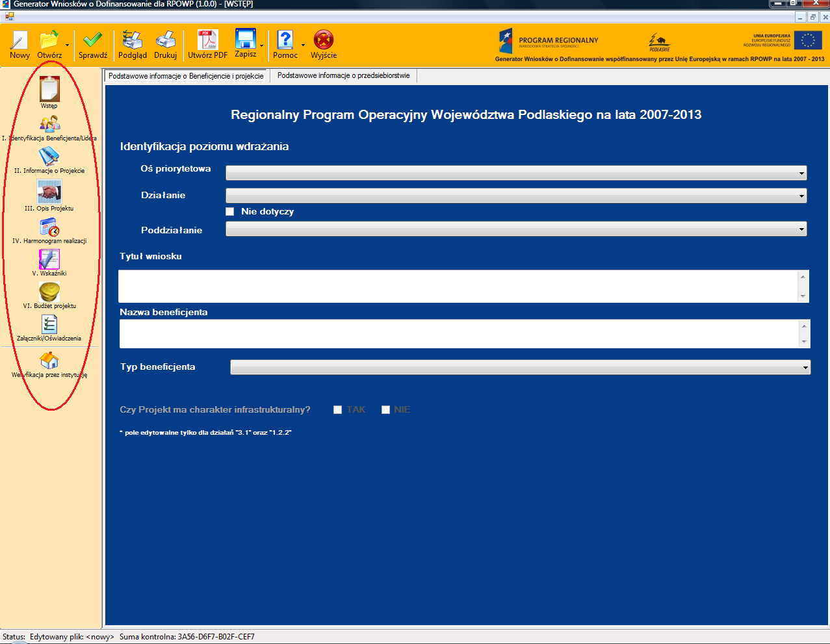
Task: Restore the inner WSTĘP child window
Action: click(812, 17)
